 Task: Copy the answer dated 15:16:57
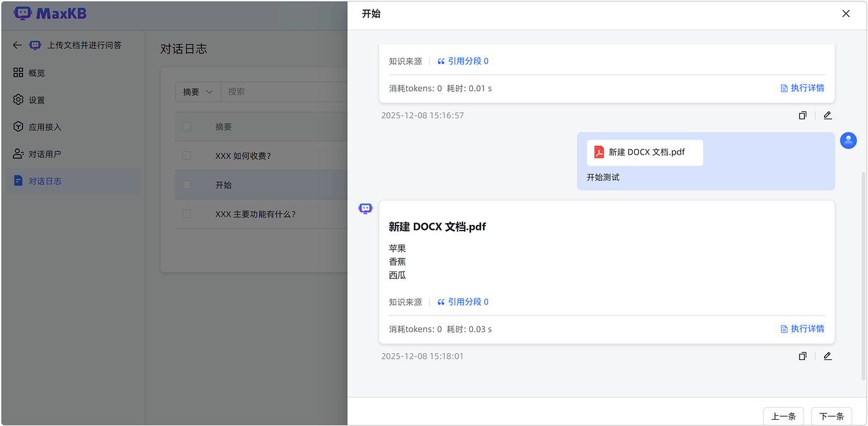click(x=803, y=116)
